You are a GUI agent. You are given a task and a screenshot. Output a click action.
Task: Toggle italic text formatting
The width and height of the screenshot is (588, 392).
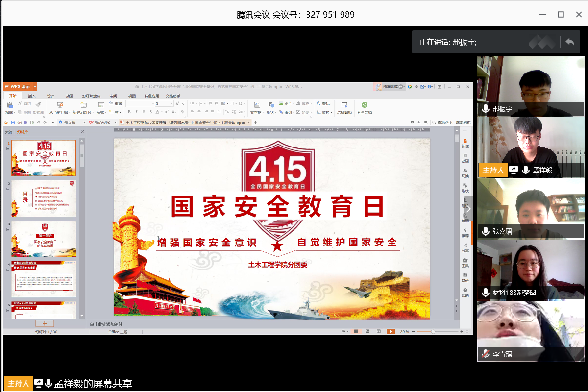[136, 112]
